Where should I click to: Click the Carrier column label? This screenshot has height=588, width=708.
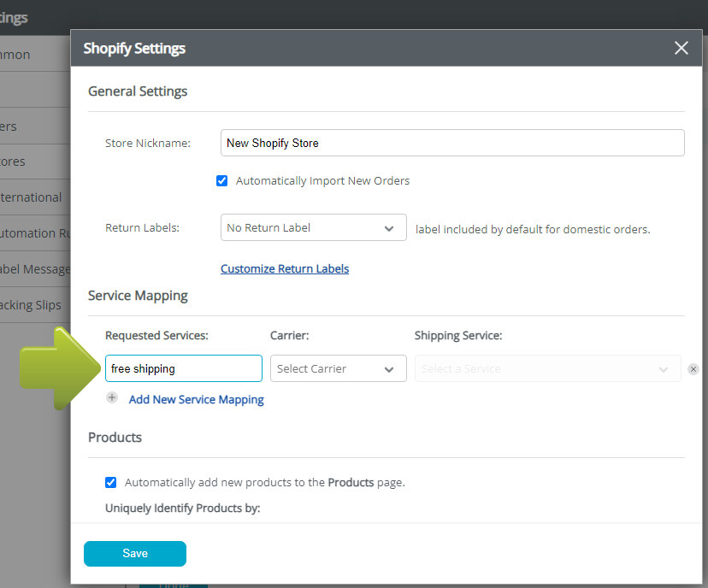pos(289,335)
